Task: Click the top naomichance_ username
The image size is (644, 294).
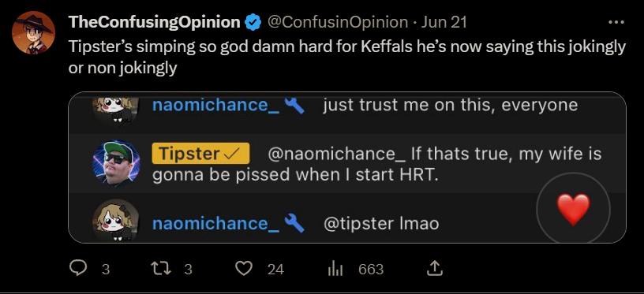Action: pyautogui.click(x=216, y=106)
